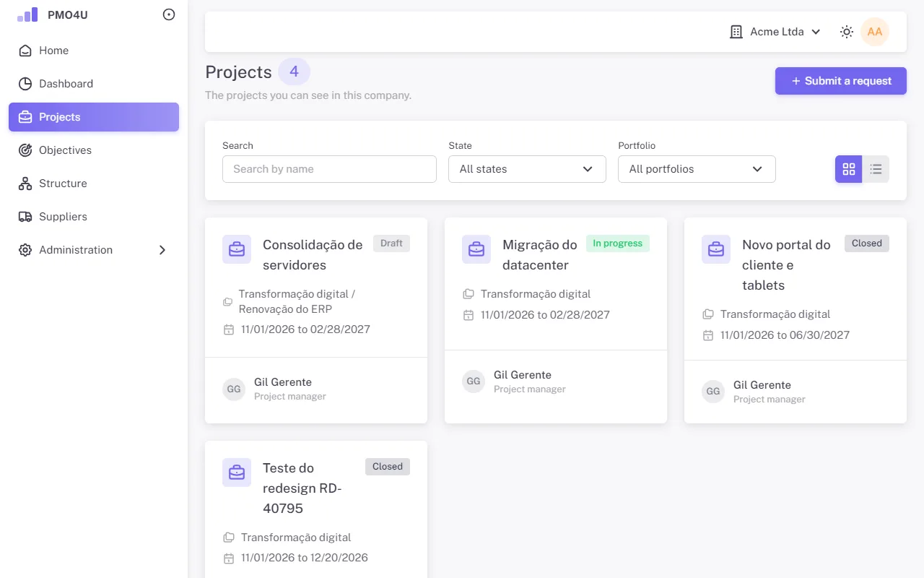Select Projects in the sidebar
924x578 pixels.
(94, 117)
